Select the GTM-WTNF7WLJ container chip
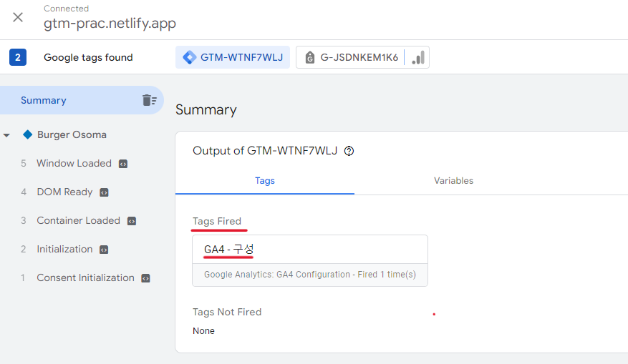 click(x=233, y=57)
